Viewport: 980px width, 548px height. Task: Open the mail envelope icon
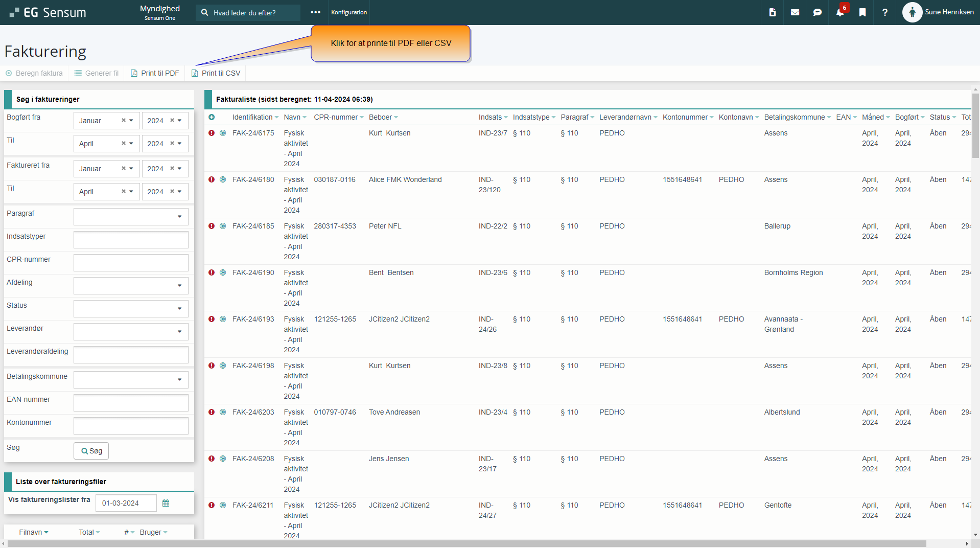pos(795,12)
